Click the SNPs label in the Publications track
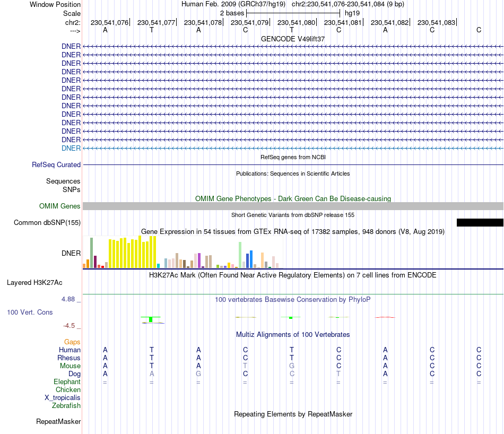This screenshot has height=434, width=504. coord(72,189)
